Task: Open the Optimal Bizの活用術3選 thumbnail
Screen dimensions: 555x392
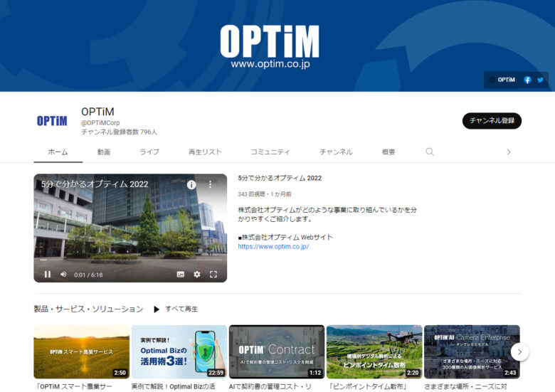Action: pos(179,352)
